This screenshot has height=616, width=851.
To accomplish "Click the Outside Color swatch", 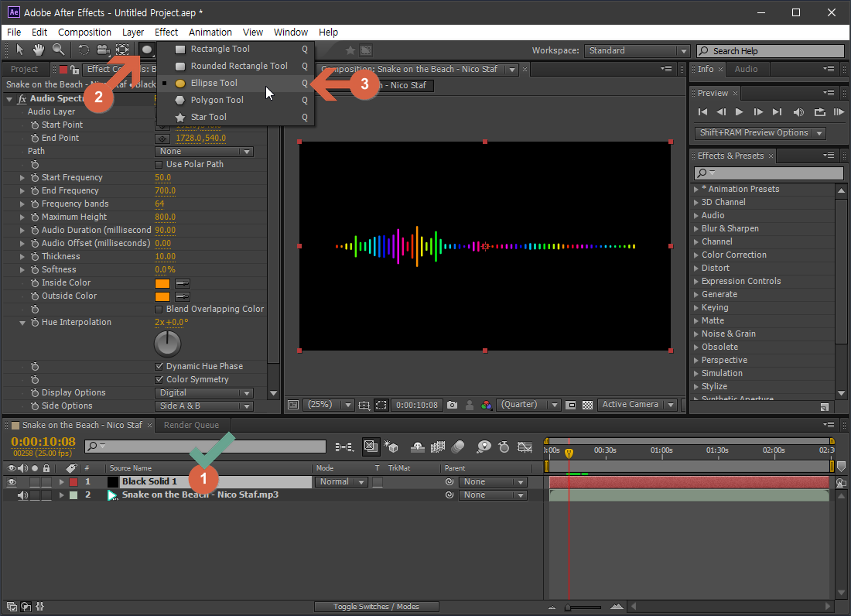I will click(x=162, y=296).
